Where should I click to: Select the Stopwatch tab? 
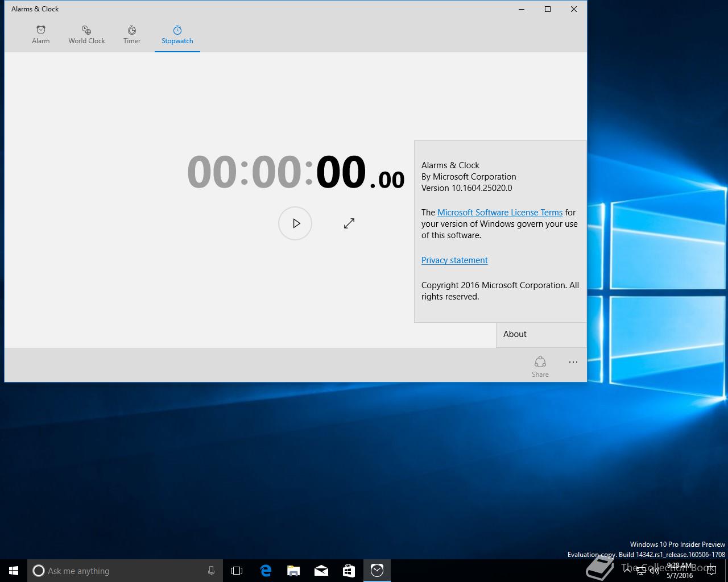click(177, 35)
